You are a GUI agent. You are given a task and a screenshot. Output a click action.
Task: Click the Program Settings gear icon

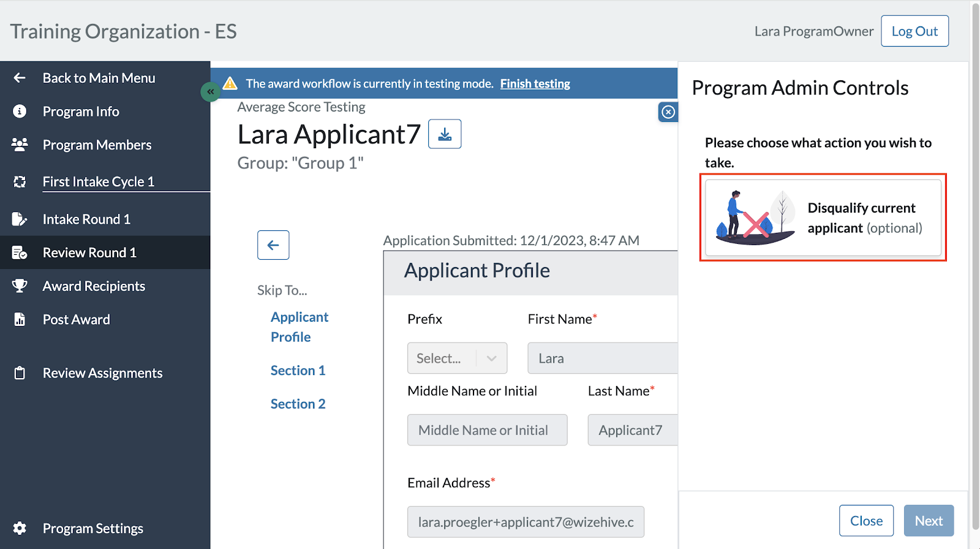(x=20, y=528)
